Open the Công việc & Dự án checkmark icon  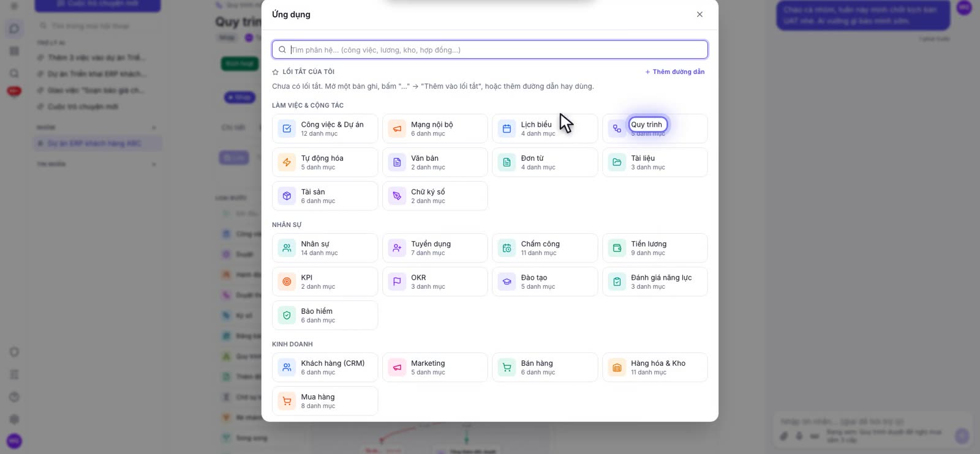click(287, 129)
